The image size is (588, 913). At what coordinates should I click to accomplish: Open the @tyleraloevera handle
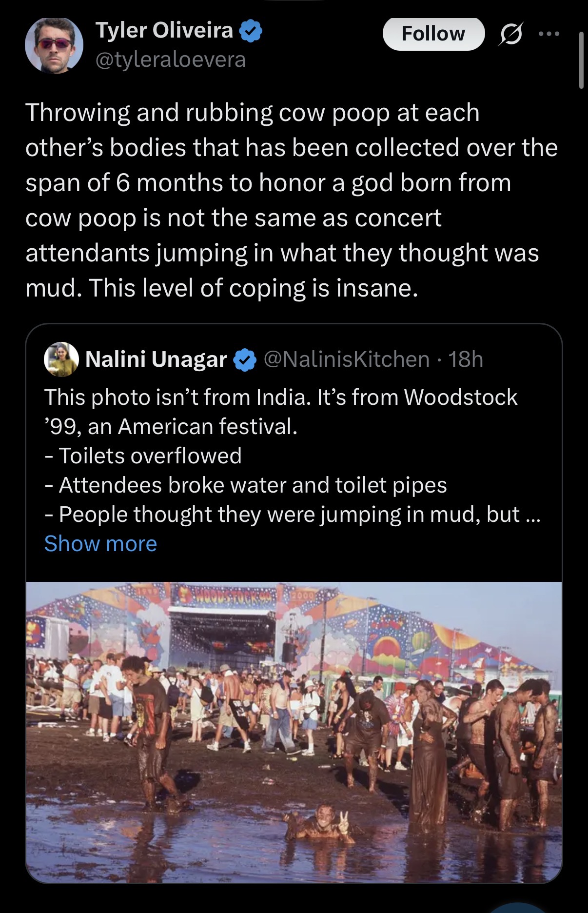[x=171, y=60]
